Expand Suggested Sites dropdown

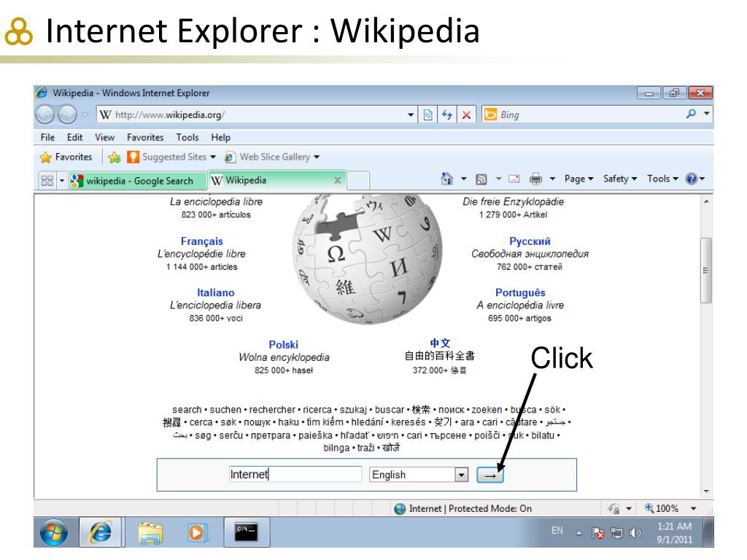(213, 157)
